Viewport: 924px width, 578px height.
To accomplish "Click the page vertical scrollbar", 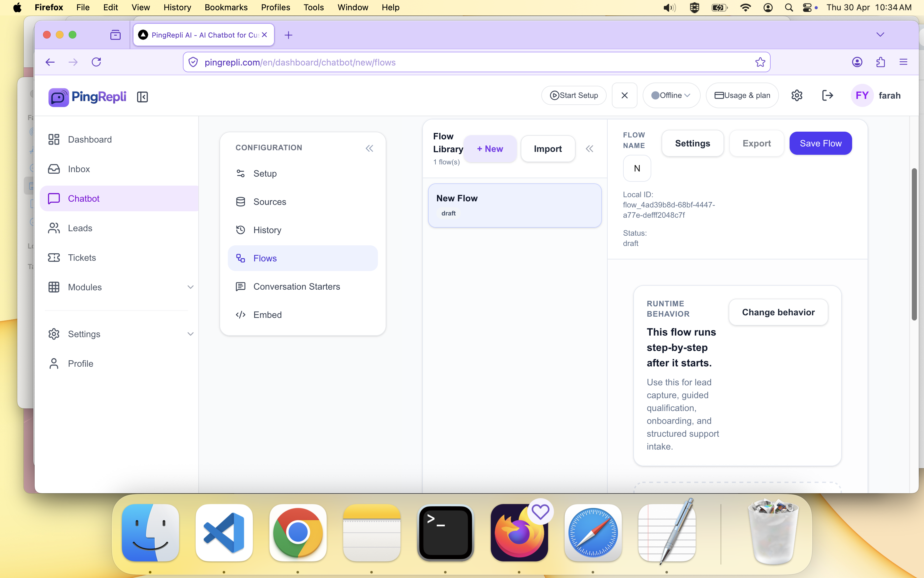I will point(914,245).
